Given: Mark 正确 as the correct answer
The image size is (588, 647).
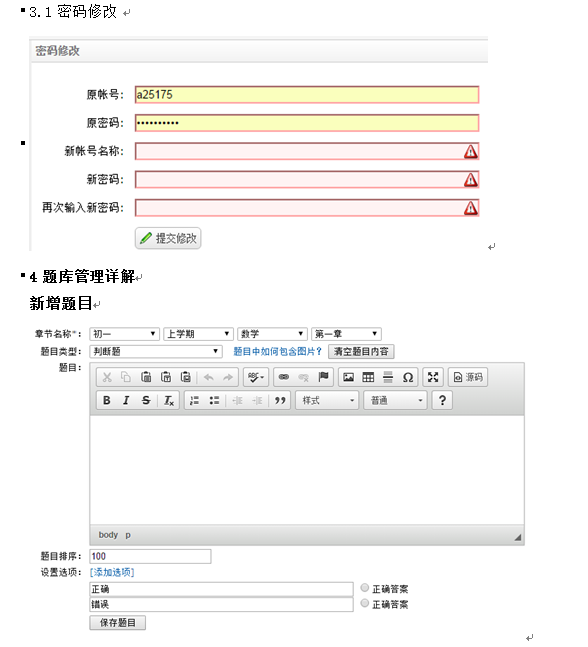Looking at the screenshot, I should [x=364, y=587].
